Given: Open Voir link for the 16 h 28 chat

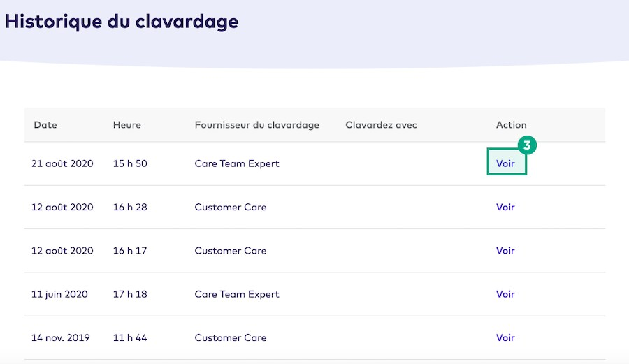Looking at the screenshot, I should click(x=505, y=207).
